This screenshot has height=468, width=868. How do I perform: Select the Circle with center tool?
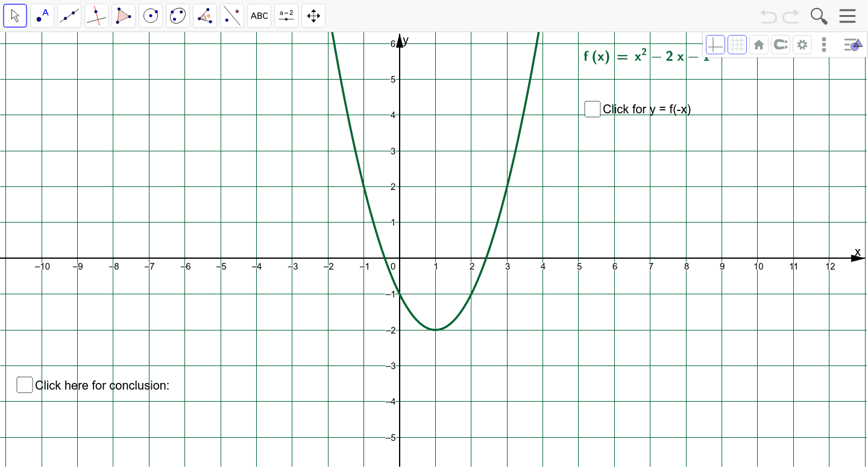click(151, 16)
